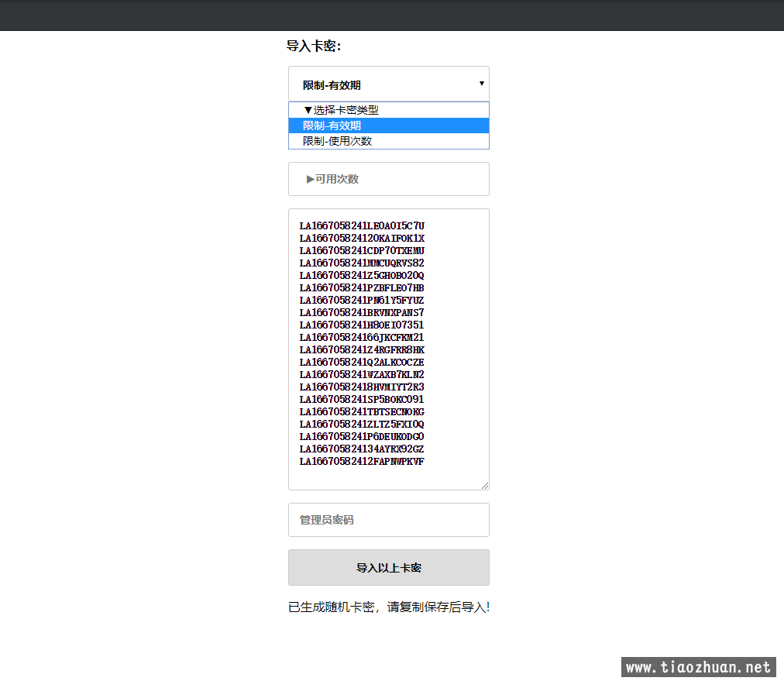Click blank area below last card key

point(387,477)
